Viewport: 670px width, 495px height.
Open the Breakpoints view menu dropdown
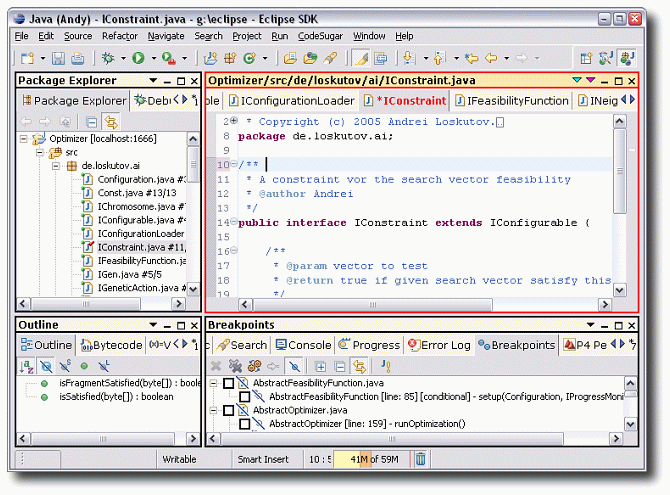[591, 325]
